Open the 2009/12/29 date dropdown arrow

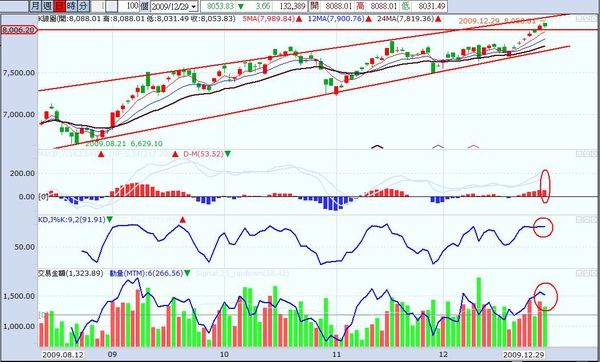[x=193, y=7]
